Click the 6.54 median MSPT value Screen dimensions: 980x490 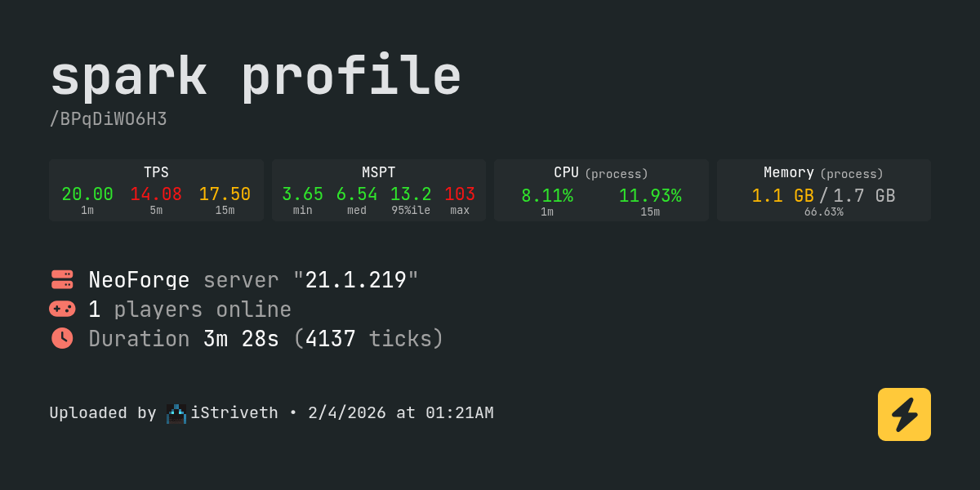[357, 194]
